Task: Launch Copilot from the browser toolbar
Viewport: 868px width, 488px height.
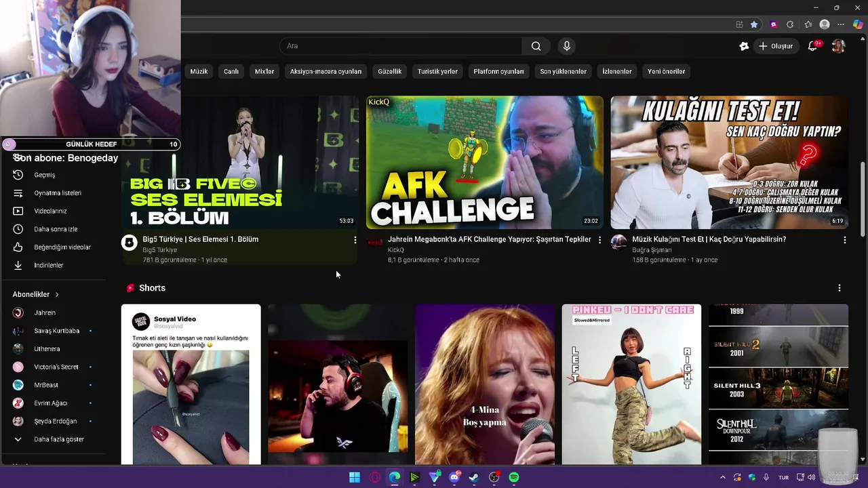Action: tap(858, 24)
